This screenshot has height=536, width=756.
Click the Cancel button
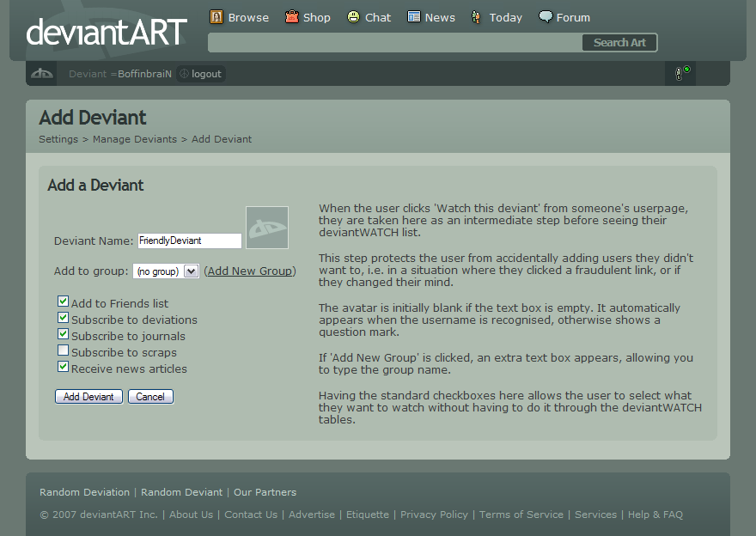coord(150,397)
